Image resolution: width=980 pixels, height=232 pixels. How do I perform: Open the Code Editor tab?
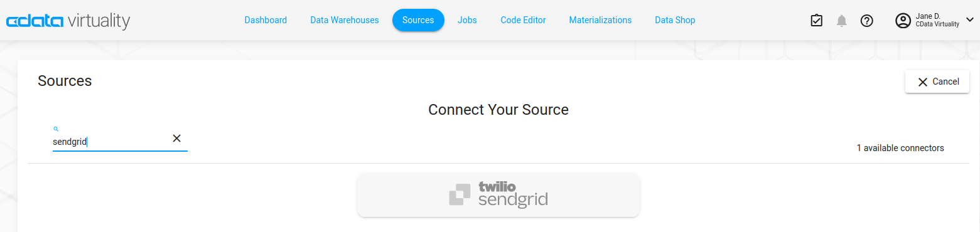(x=523, y=20)
